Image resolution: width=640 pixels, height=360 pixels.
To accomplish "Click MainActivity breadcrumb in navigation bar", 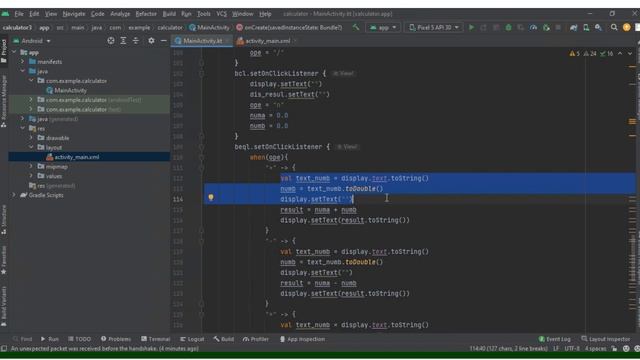I will (209, 27).
